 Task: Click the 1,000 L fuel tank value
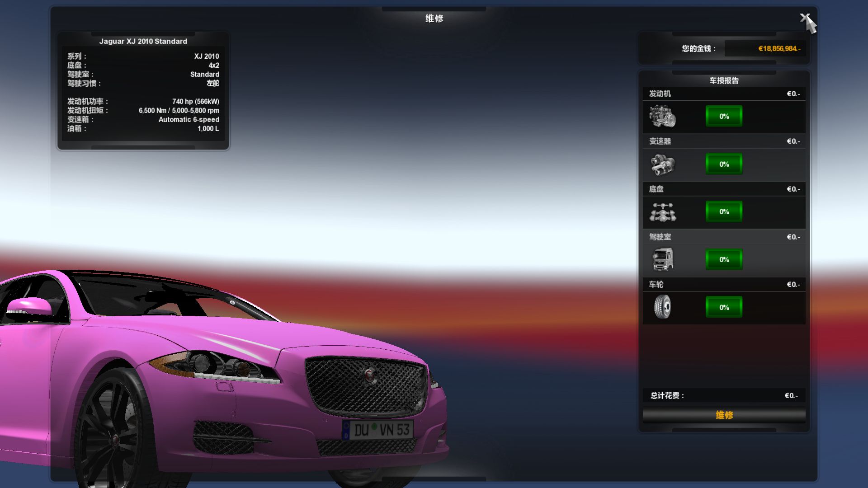(x=208, y=129)
